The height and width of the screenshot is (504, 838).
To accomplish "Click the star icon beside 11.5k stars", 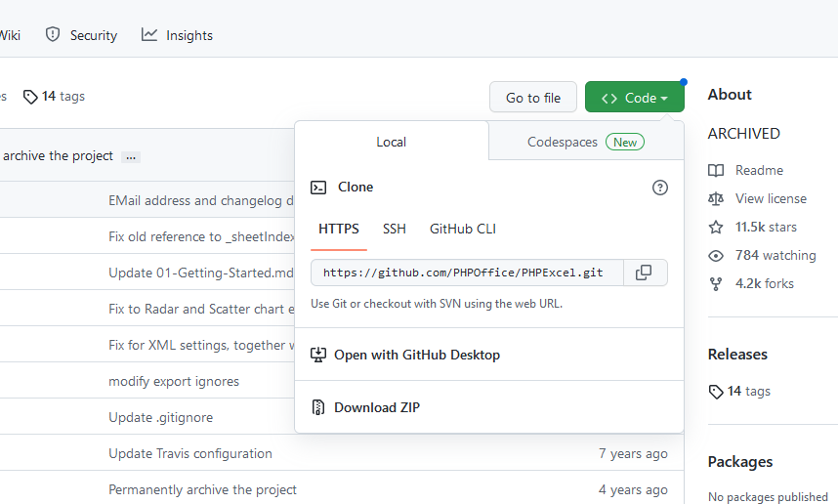I will pyautogui.click(x=716, y=228).
